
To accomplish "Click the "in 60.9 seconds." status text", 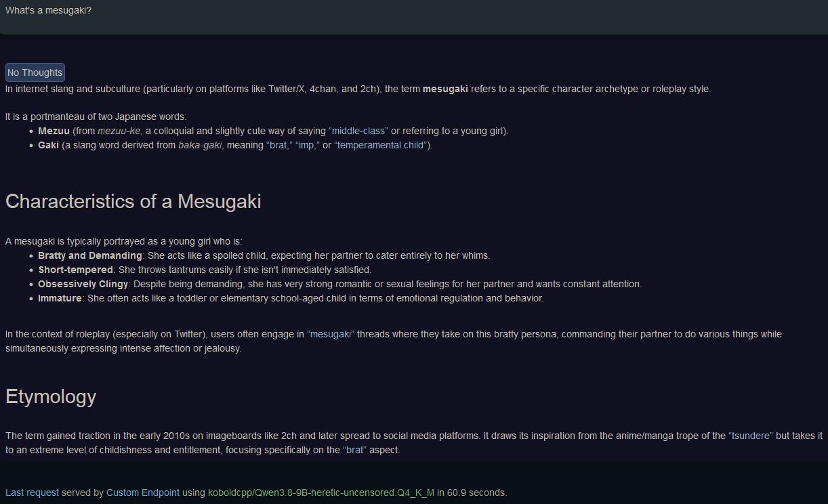I will point(472,492).
